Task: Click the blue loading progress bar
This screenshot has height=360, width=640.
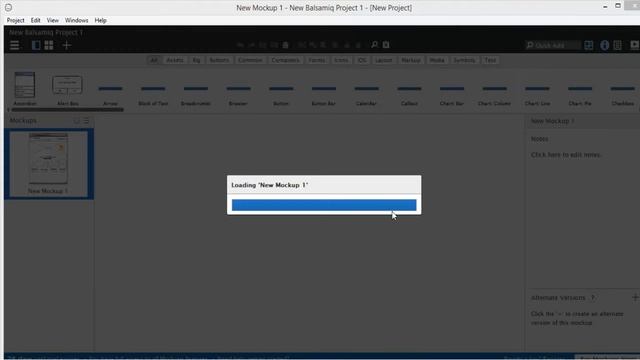Action: tap(324, 205)
